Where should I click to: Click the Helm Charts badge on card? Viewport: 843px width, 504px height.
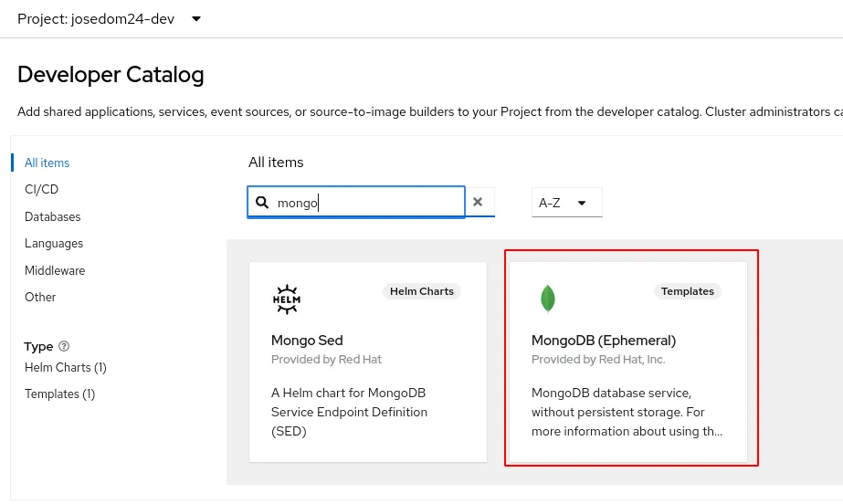click(x=421, y=291)
